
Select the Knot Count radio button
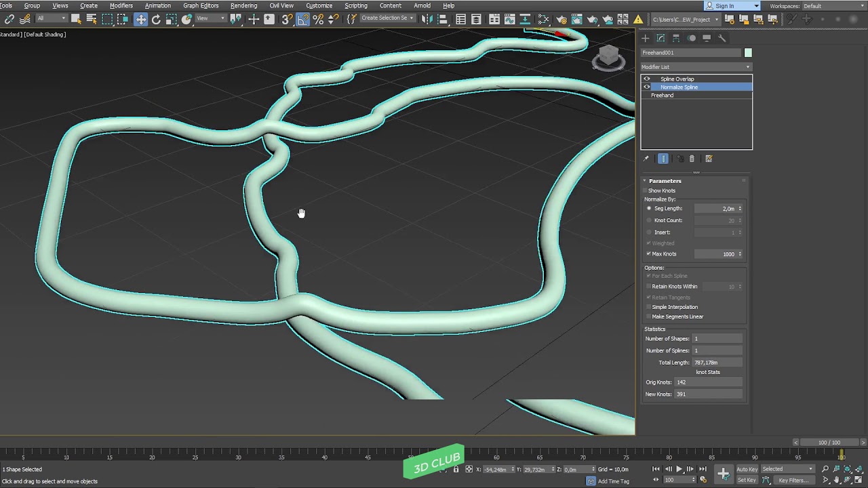[649, 220]
